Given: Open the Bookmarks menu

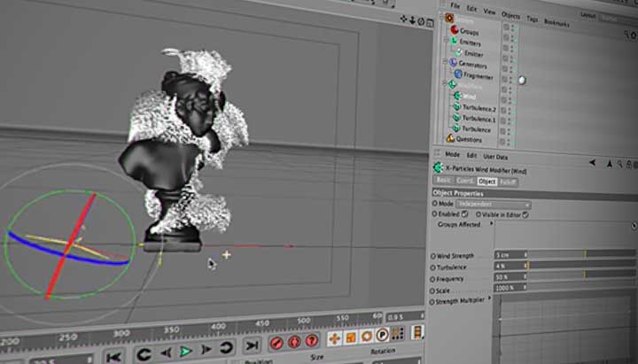Looking at the screenshot, I should [556, 23].
